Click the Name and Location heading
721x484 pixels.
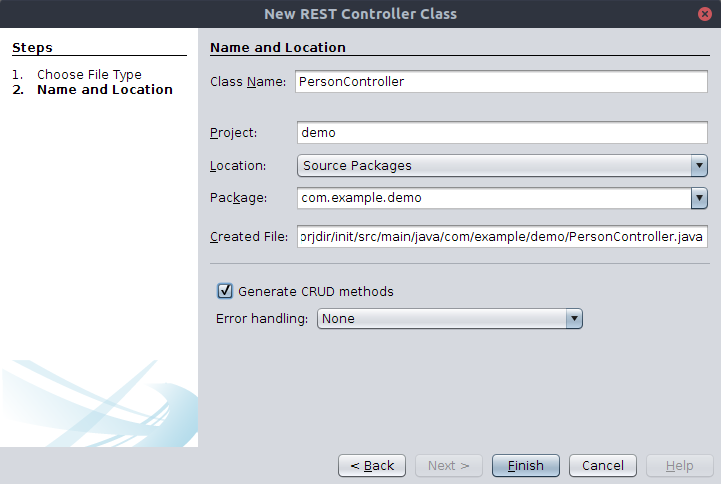pyautogui.click(x=278, y=47)
